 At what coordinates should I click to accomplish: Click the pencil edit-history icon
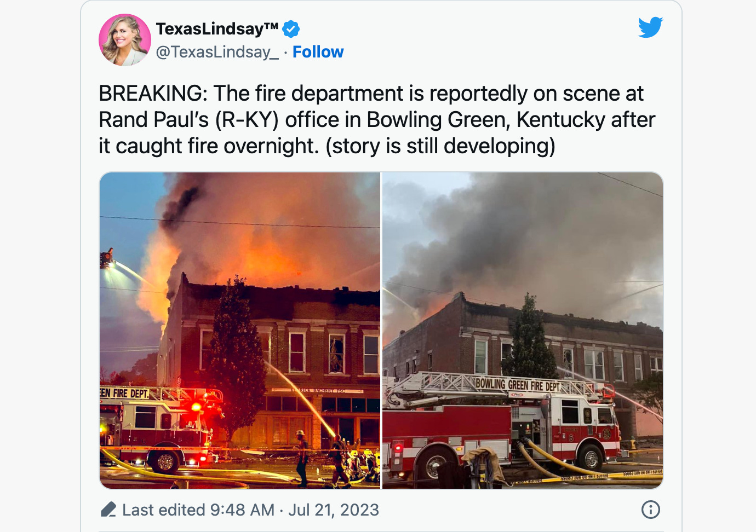[x=108, y=510]
